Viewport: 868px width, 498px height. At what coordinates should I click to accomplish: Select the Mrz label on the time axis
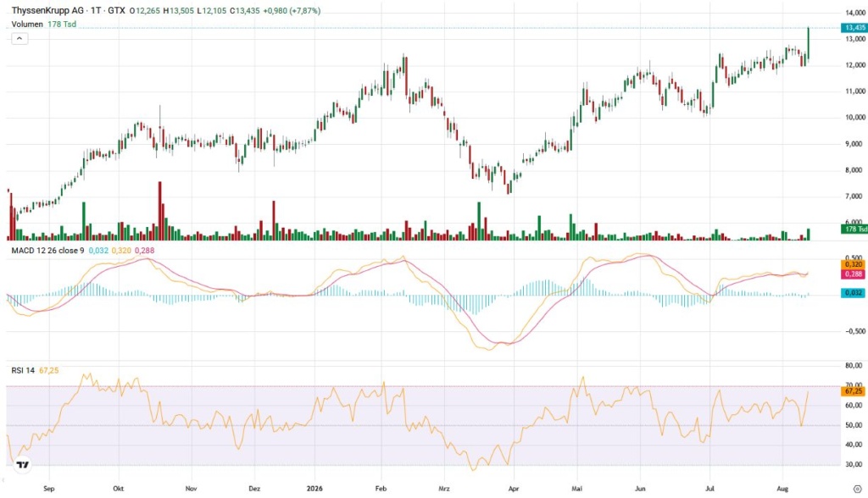(443, 489)
